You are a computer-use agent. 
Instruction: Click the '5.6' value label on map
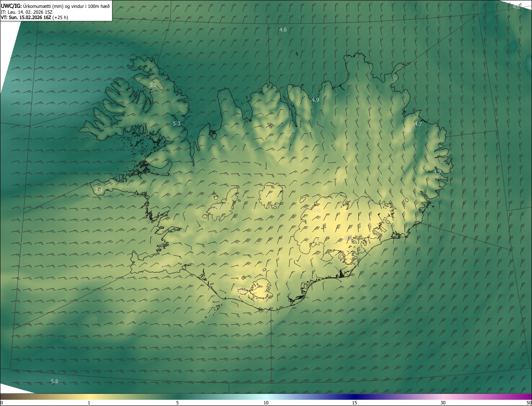point(54,381)
